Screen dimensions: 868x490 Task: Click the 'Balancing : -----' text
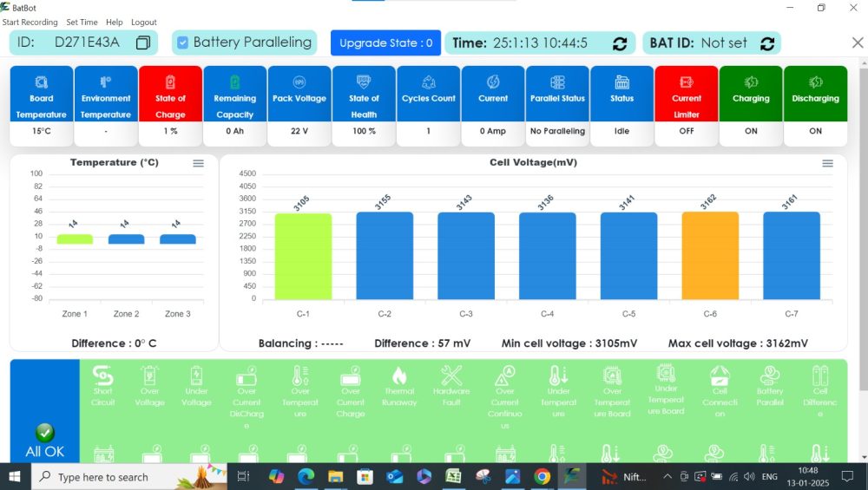coord(300,343)
